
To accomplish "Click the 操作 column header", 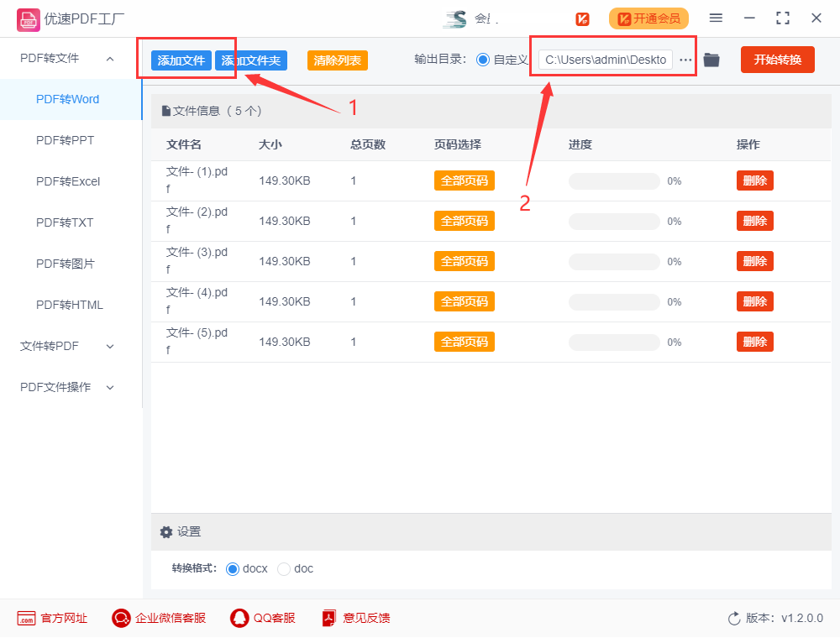I will coord(748,144).
